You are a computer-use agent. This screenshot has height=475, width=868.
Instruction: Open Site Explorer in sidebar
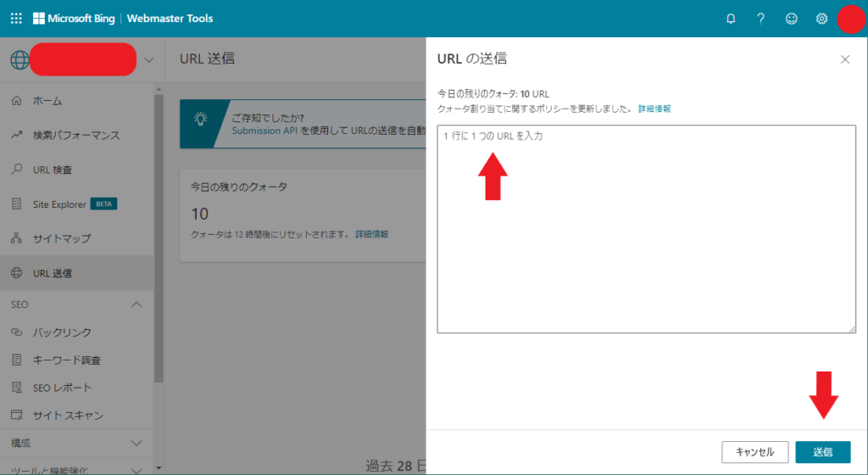click(x=76, y=204)
